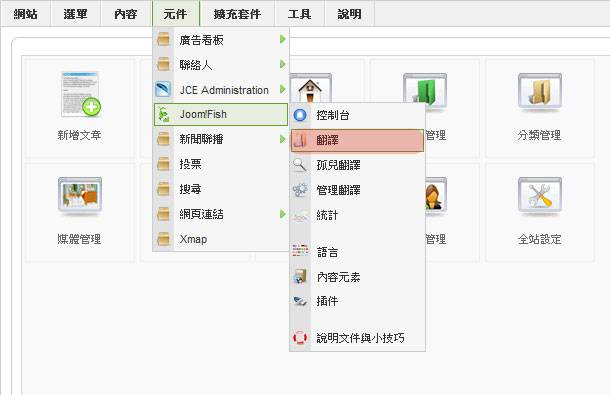Image resolution: width=610 pixels, height=395 pixels.
Task: Choose 說明文件與小技巧 in submenu
Action: (357, 337)
